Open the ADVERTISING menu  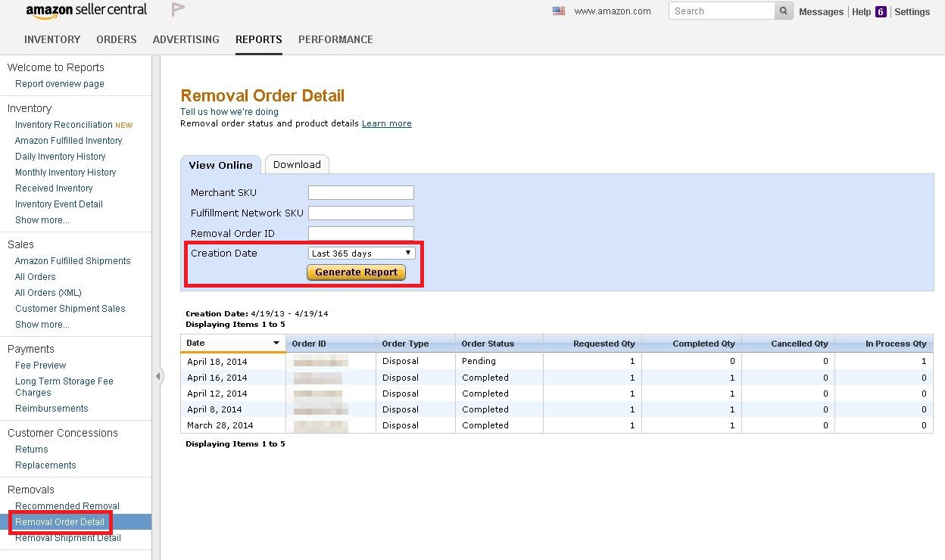[186, 39]
